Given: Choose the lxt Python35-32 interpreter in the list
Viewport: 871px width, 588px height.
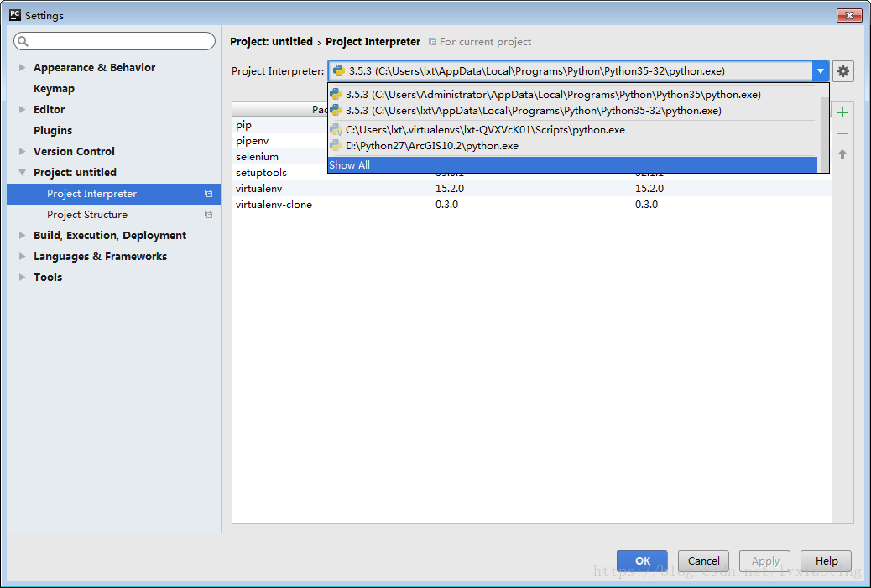Looking at the screenshot, I should coord(573,111).
